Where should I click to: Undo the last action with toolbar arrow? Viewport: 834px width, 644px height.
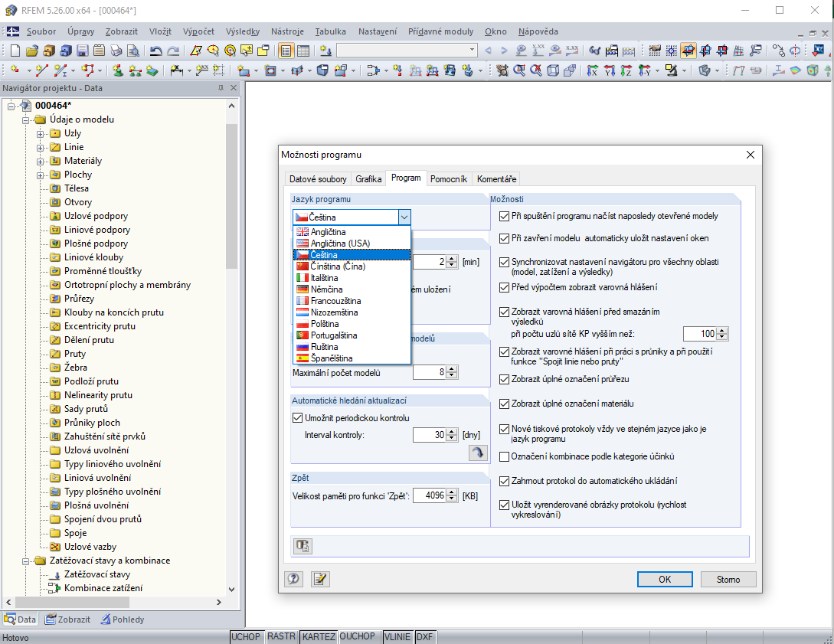pyautogui.click(x=155, y=51)
